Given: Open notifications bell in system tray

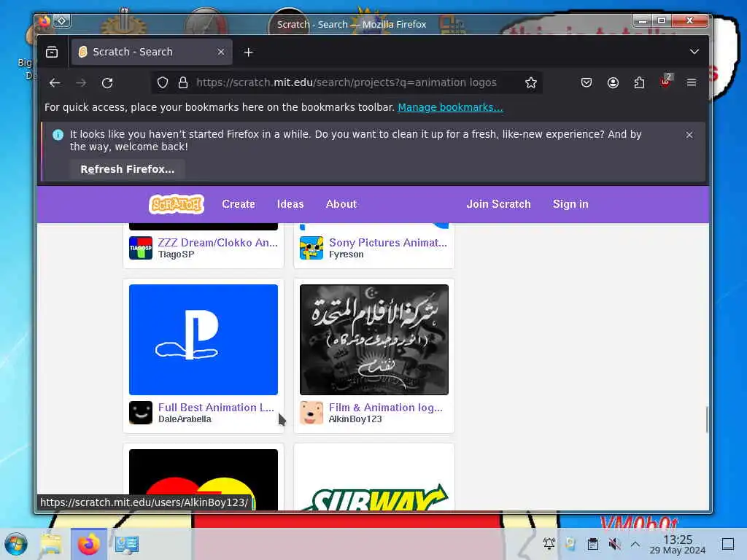Looking at the screenshot, I should pos(549,544).
